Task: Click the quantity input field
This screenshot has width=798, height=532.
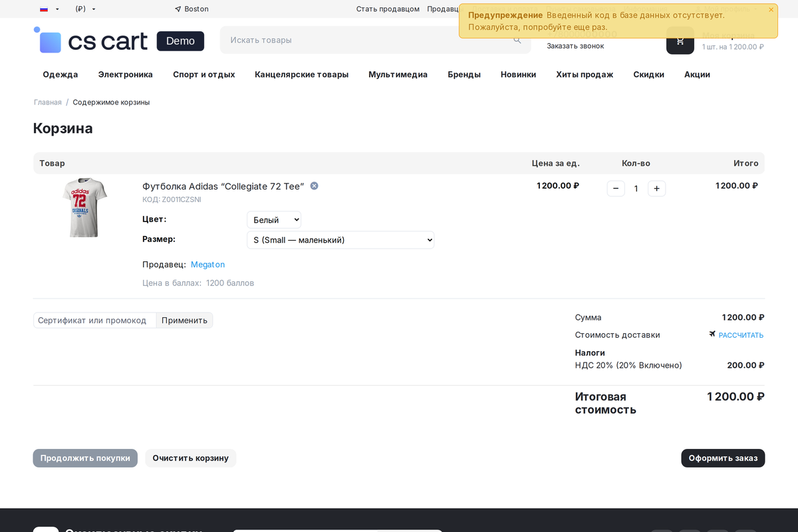Action: click(x=636, y=189)
